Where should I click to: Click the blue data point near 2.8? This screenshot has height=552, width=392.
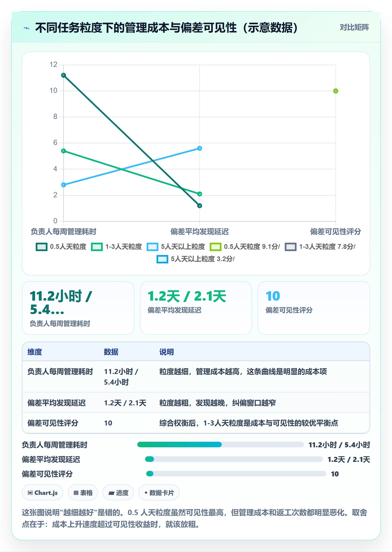click(64, 185)
